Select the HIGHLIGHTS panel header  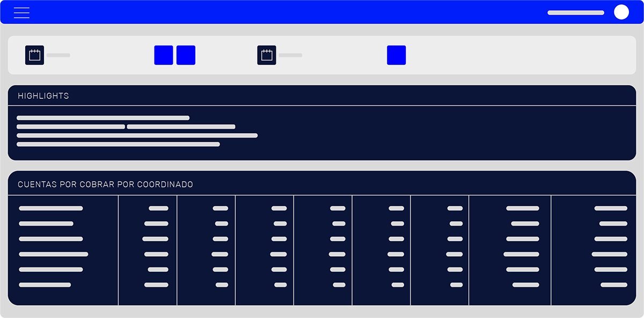tap(43, 96)
